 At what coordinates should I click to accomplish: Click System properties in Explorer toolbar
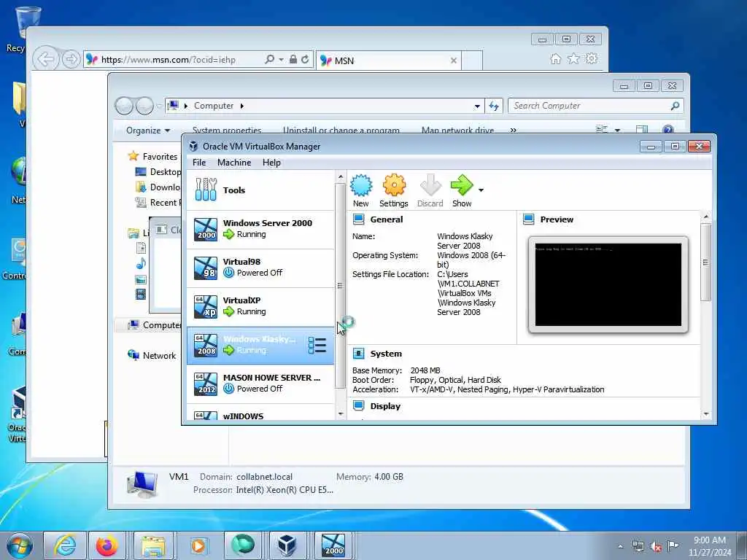click(x=227, y=130)
